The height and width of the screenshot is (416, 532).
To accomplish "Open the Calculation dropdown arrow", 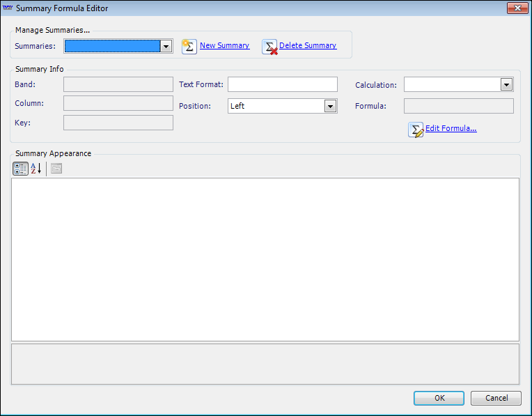I will [x=506, y=84].
